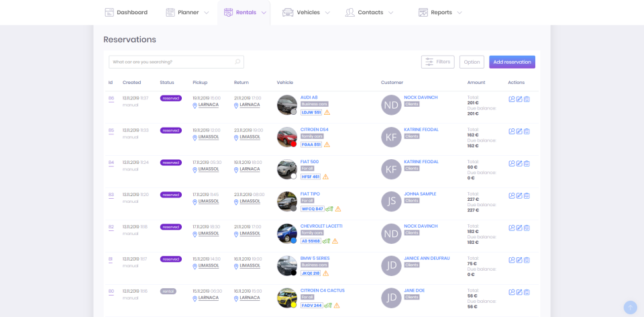
Task: Open the Fiat 500 car thumbnail
Action: click(287, 169)
